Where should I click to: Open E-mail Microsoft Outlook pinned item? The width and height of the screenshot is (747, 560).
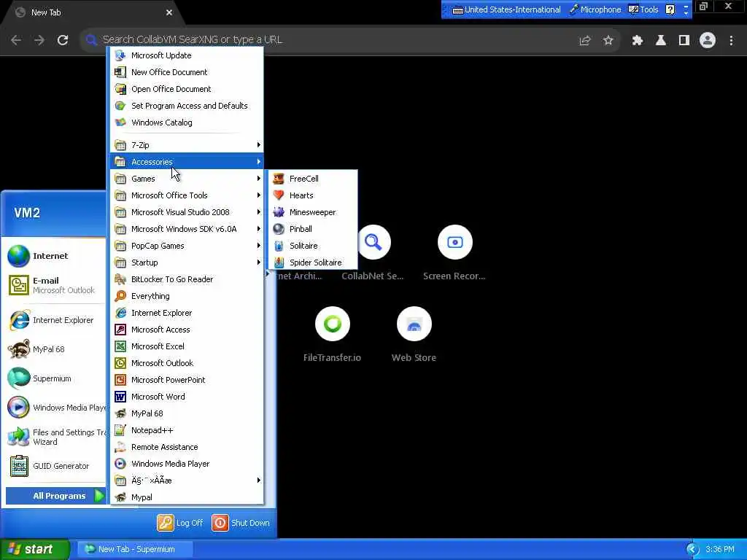click(55, 285)
